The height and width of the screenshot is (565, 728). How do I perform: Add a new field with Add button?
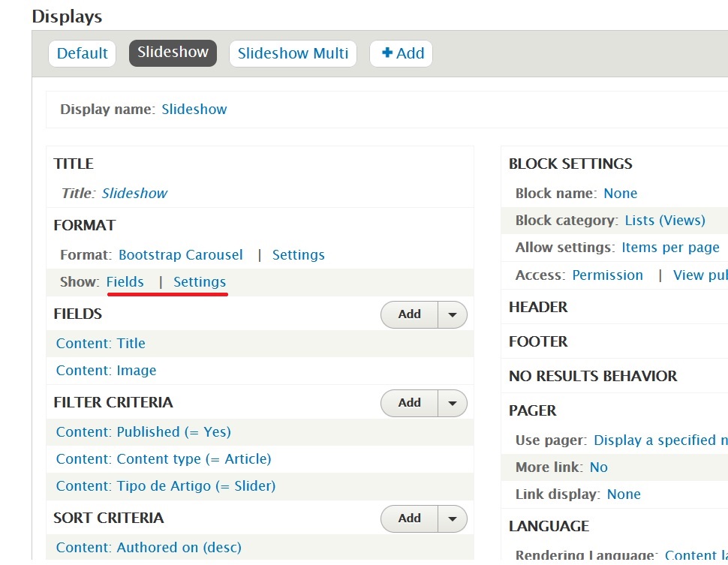point(409,315)
